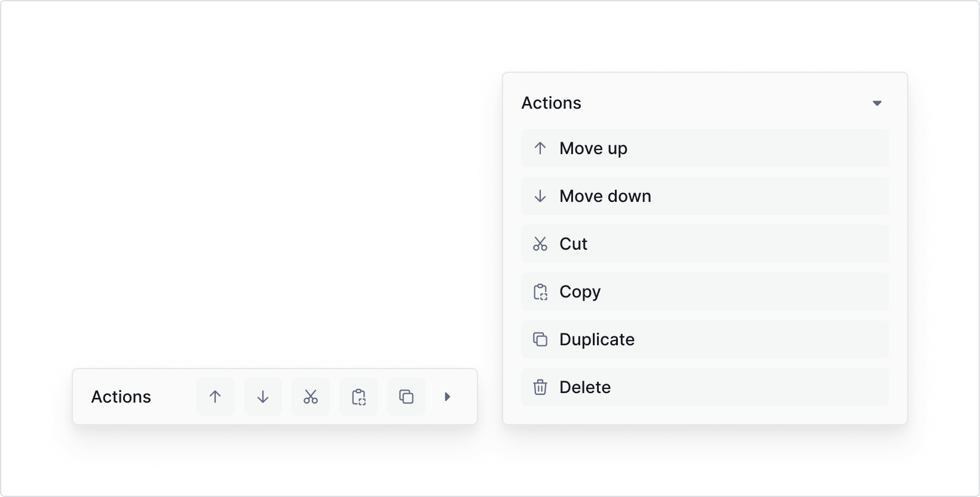Select the Delete entry in the menu
This screenshot has height=497, width=980.
(x=705, y=387)
